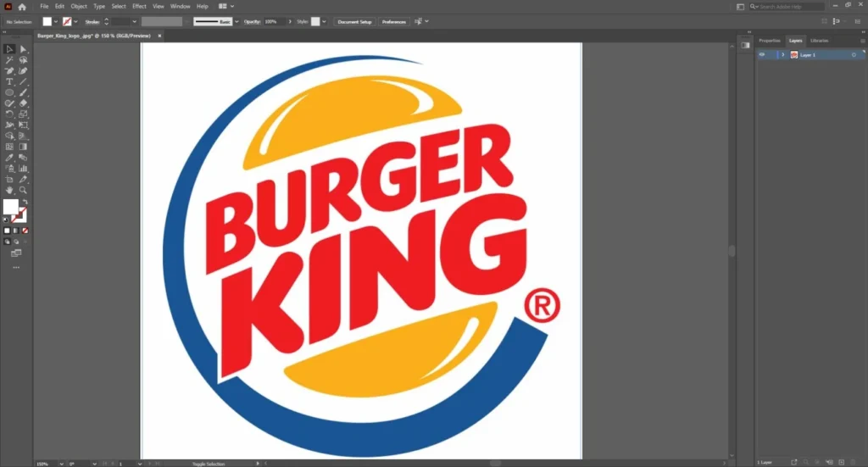The width and height of the screenshot is (868, 467).
Task: Select the Zoom tool
Action: (x=23, y=190)
